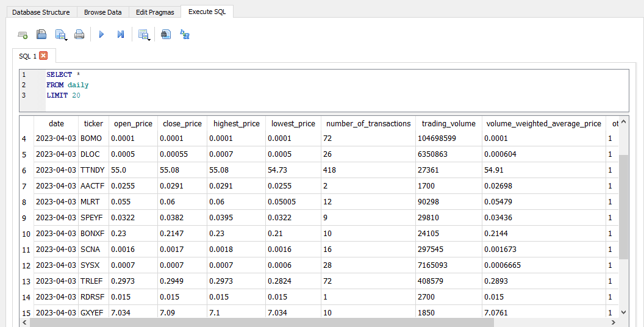Select the RDRSF ticker cell

tap(93, 296)
